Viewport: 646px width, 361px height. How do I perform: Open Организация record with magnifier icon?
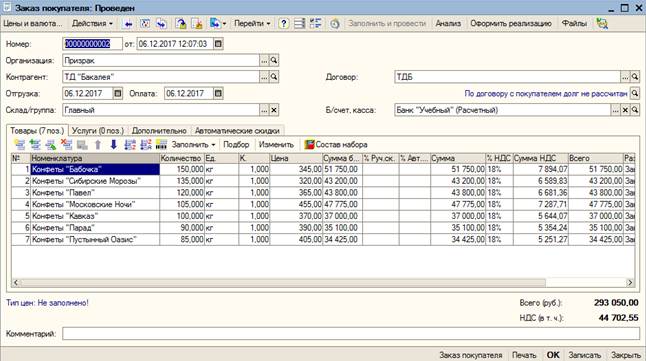[274, 61]
